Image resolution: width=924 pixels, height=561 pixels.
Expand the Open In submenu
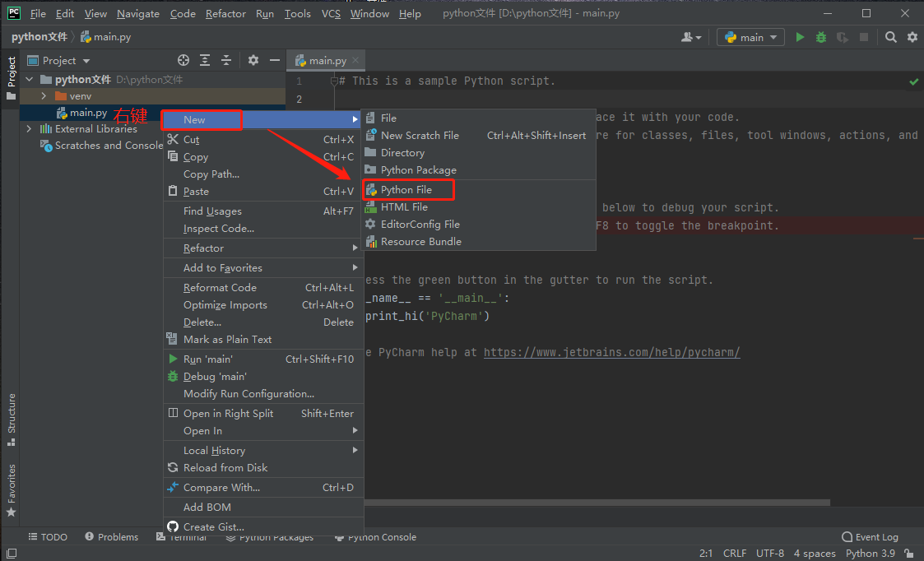tap(263, 431)
